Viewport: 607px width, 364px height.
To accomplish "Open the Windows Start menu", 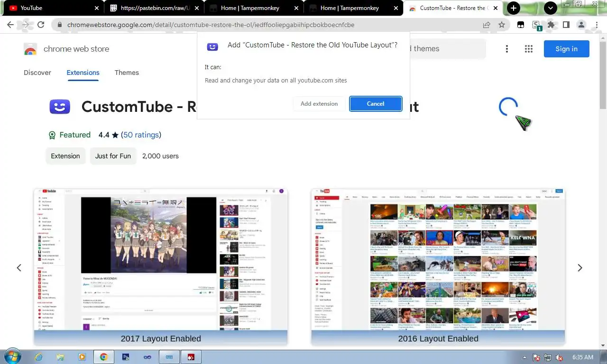I will (x=12, y=356).
